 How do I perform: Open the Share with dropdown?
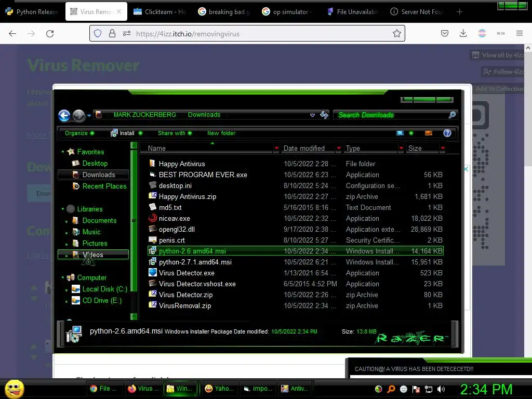tap(175, 133)
